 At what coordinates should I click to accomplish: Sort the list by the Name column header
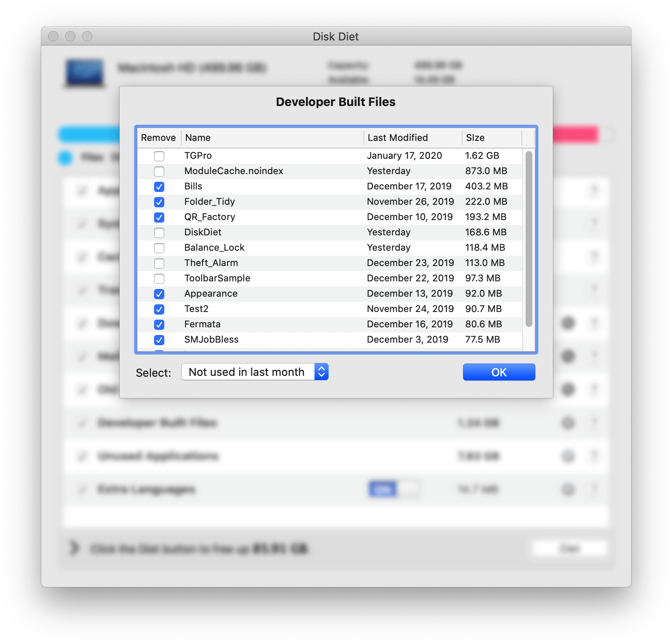tap(272, 138)
